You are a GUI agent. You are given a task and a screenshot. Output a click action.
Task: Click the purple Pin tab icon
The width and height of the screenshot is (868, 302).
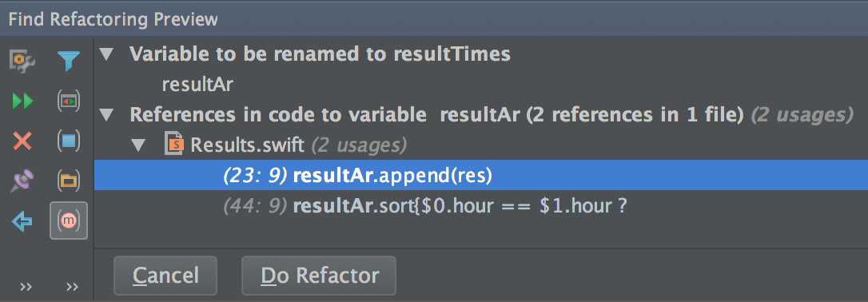22,181
